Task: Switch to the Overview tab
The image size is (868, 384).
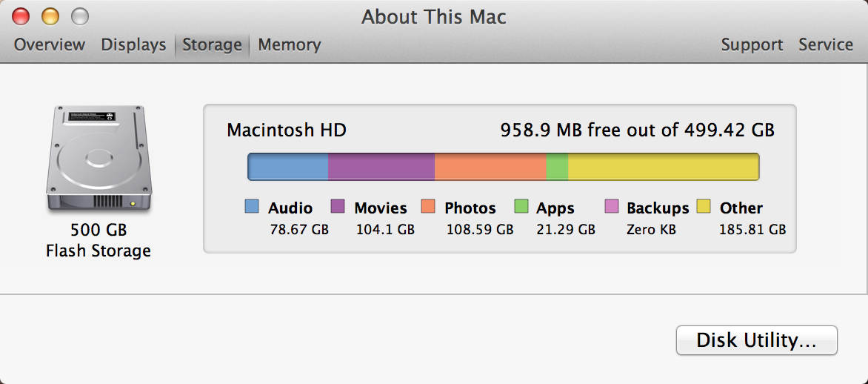Action: pos(50,45)
